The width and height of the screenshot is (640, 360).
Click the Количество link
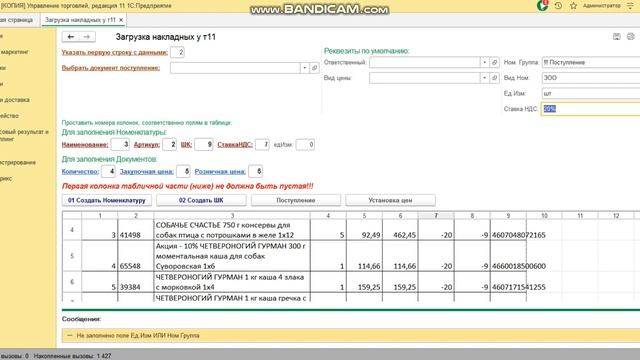click(x=80, y=171)
